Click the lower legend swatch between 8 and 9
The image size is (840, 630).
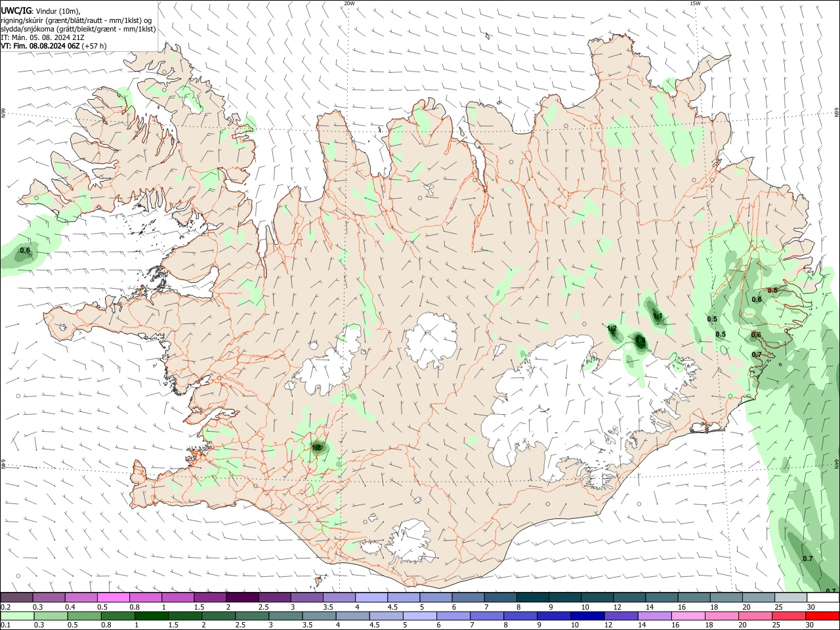[521, 616]
